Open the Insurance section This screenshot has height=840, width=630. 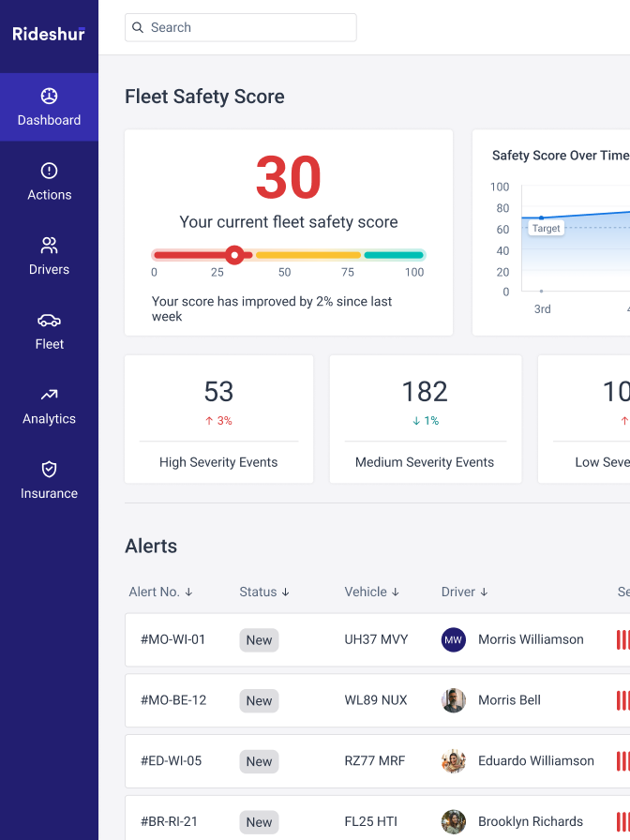coord(50,481)
